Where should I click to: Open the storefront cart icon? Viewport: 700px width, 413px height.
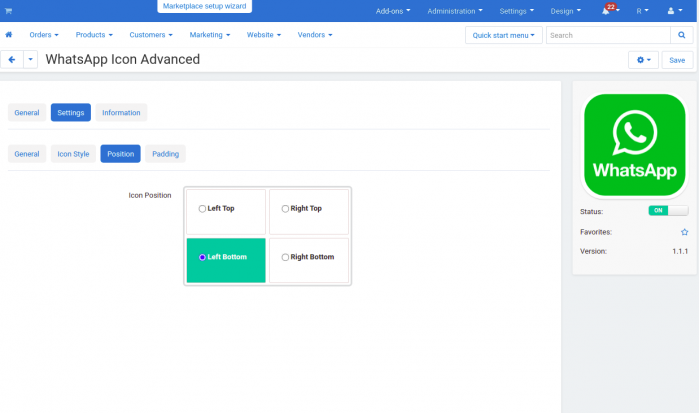[8, 11]
